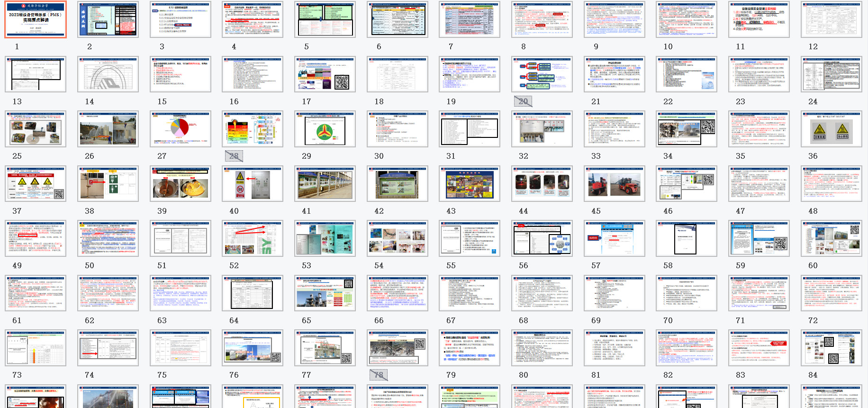Select slide 14 with the arched watermark drawing
Screen dimensions: 868x408
[108, 74]
